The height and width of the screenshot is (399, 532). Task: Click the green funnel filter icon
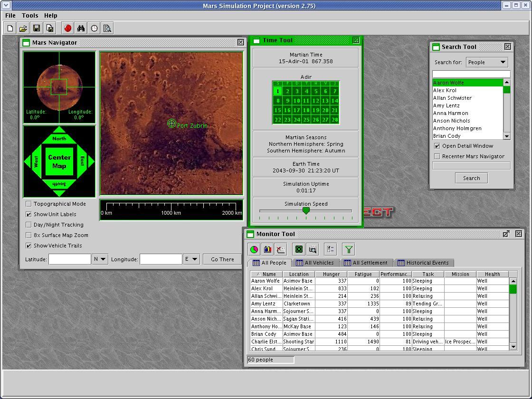click(x=349, y=249)
